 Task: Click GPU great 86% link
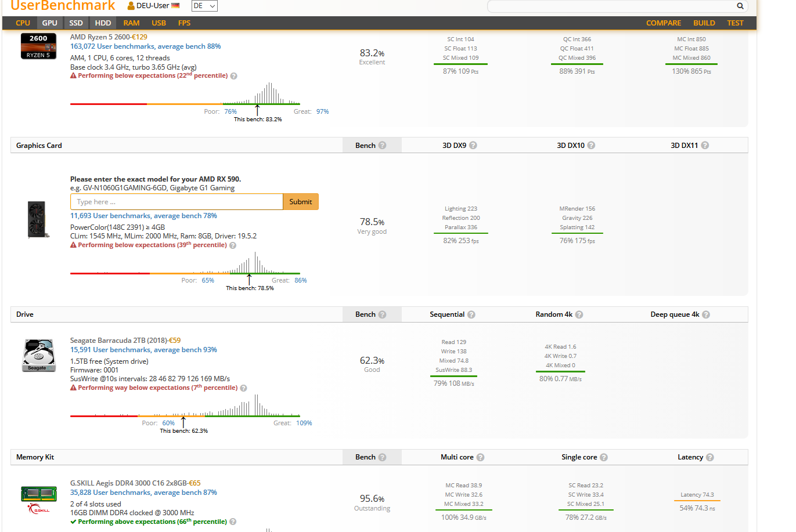tap(301, 280)
